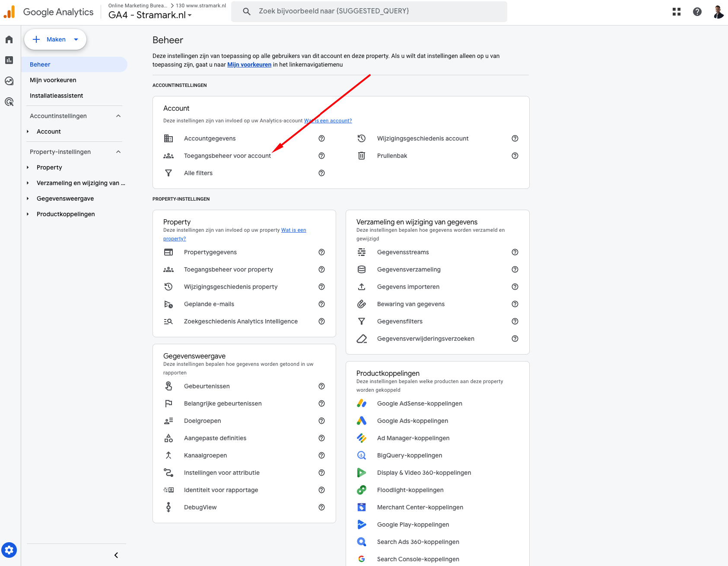The width and height of the screenshot is (728, 566).
Task: Open Advertising icon in left rail
Action: (9, 102)
